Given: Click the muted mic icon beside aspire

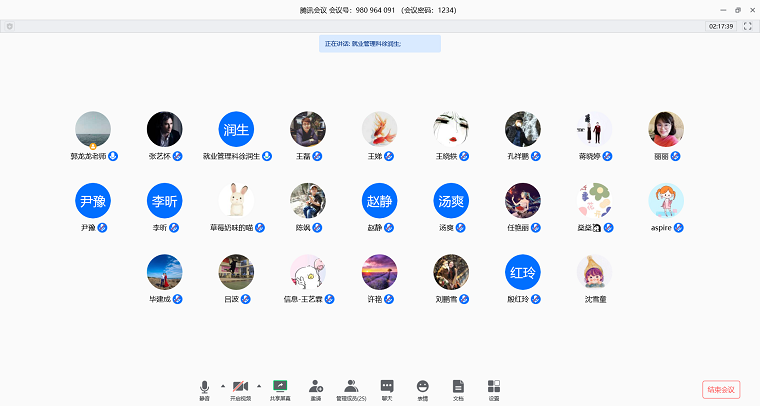Looking at the screenshot, I should tap(679, 228).
